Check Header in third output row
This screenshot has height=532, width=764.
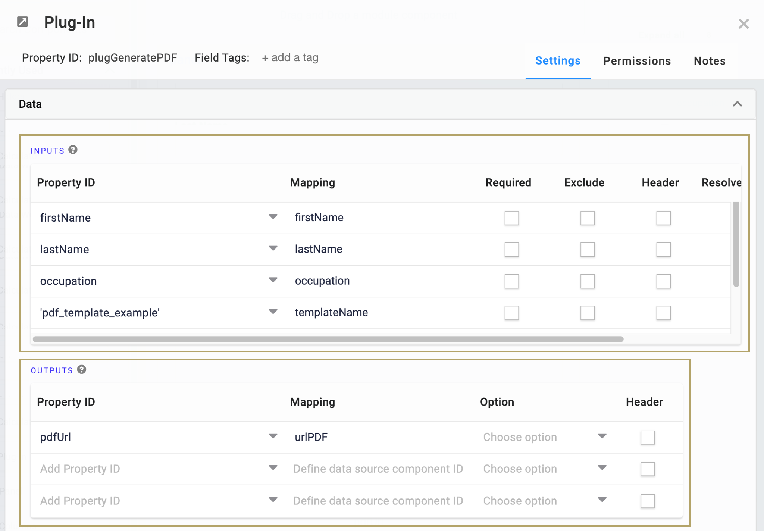(648, 501)
